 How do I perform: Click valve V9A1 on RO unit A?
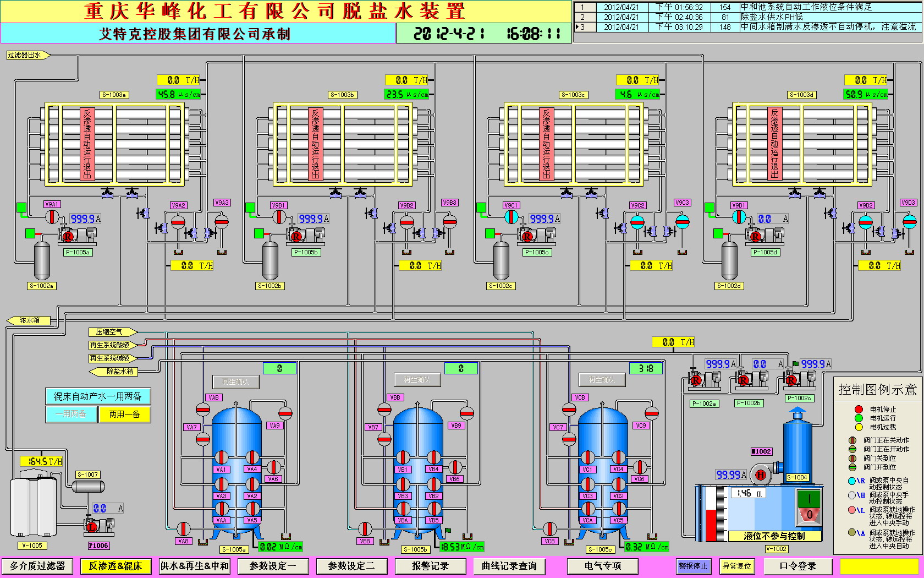(x=52, y=217)
